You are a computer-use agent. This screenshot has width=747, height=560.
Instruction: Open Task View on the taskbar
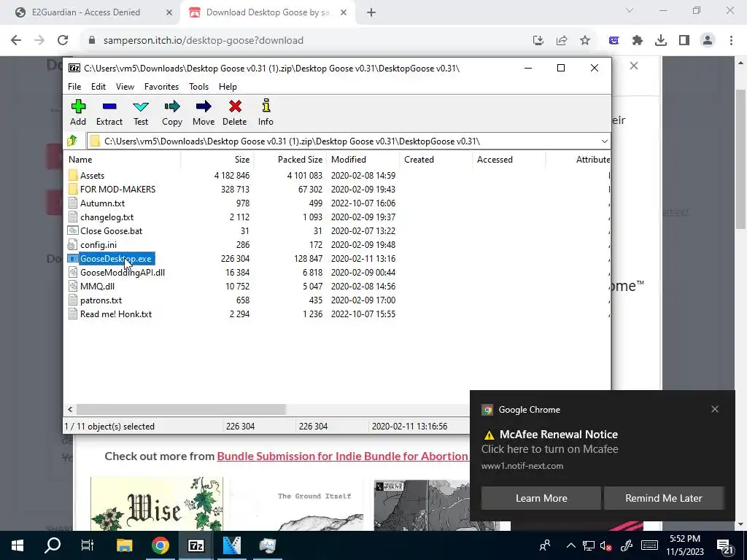point(88,545)
